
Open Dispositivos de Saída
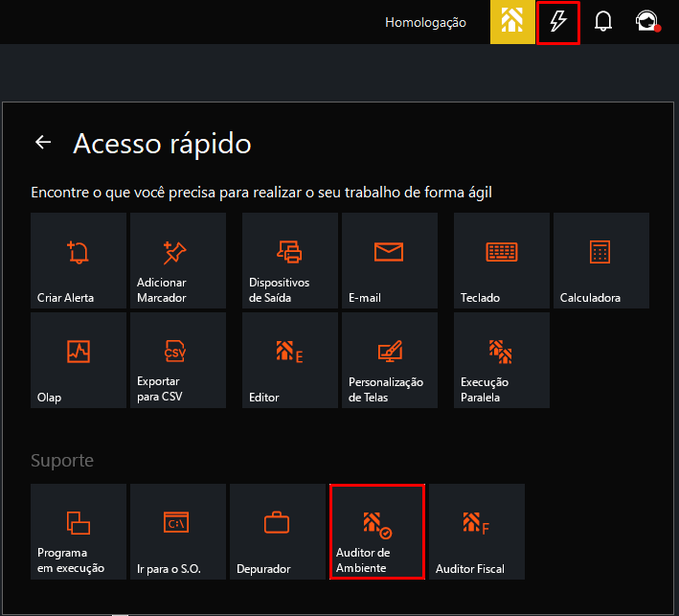pyautogui.click(x=290, y=261)
